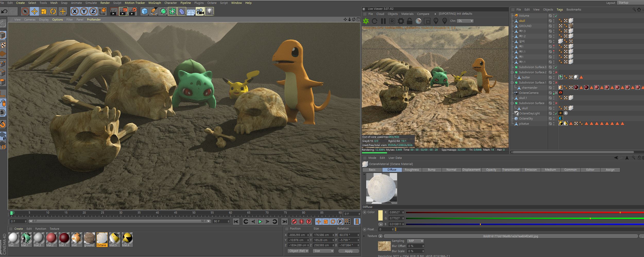Add a Camera object

click(x=200, y=11)
